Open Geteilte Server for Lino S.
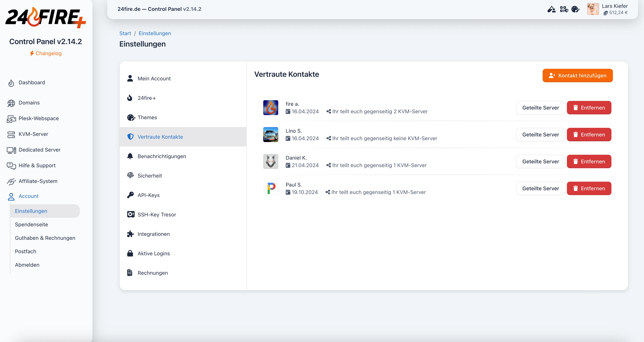 [x=541, y=135]
